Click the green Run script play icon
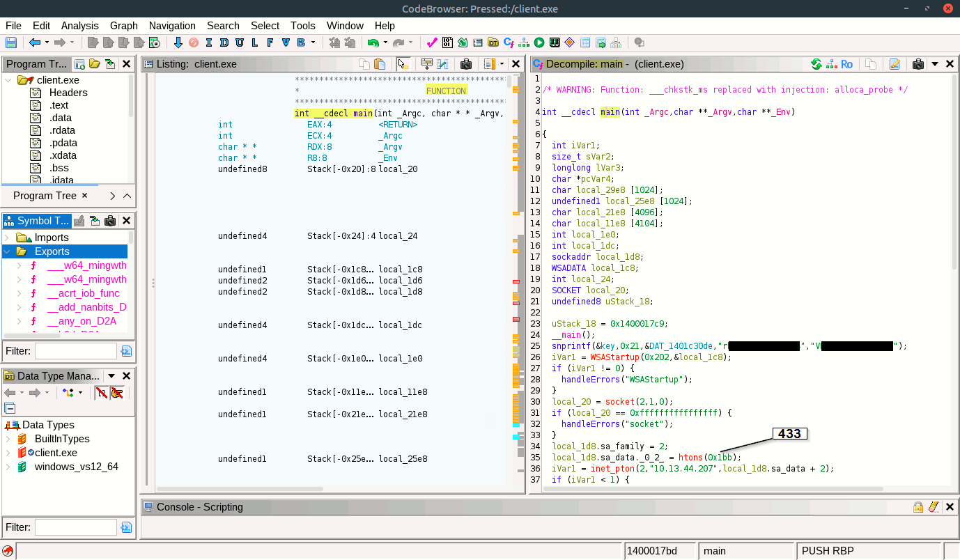 coord(539,42)
